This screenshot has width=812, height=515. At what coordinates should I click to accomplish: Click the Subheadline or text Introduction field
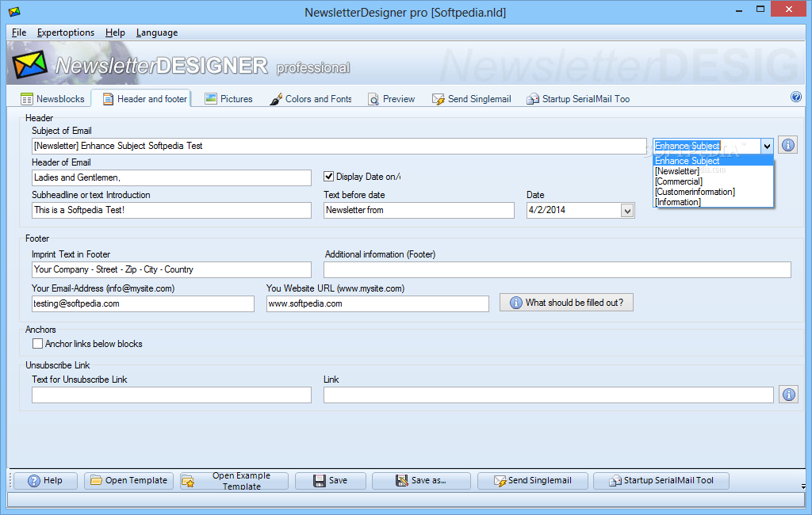[x=171, y=210]
